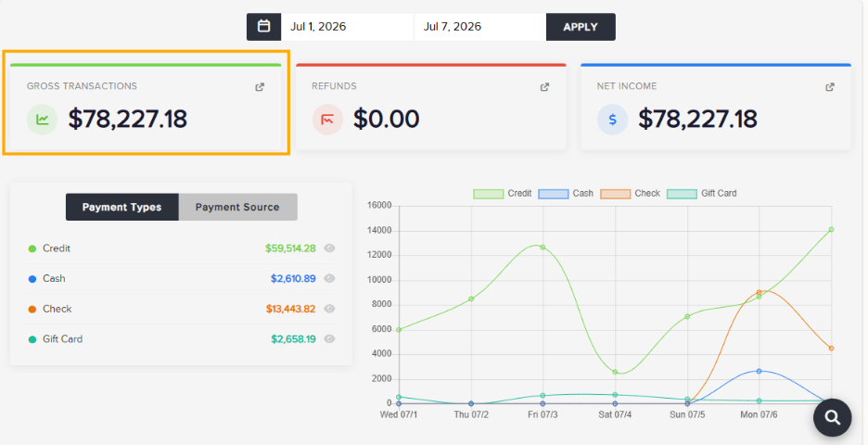Switch to the Payment Types tab

click(x=121, y=207)
